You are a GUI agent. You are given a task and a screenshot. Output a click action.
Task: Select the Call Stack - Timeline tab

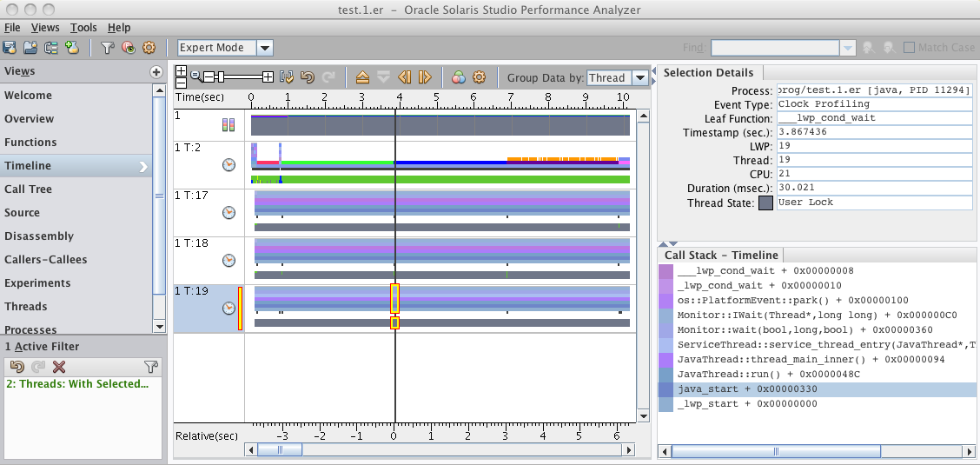pos(720,255)
